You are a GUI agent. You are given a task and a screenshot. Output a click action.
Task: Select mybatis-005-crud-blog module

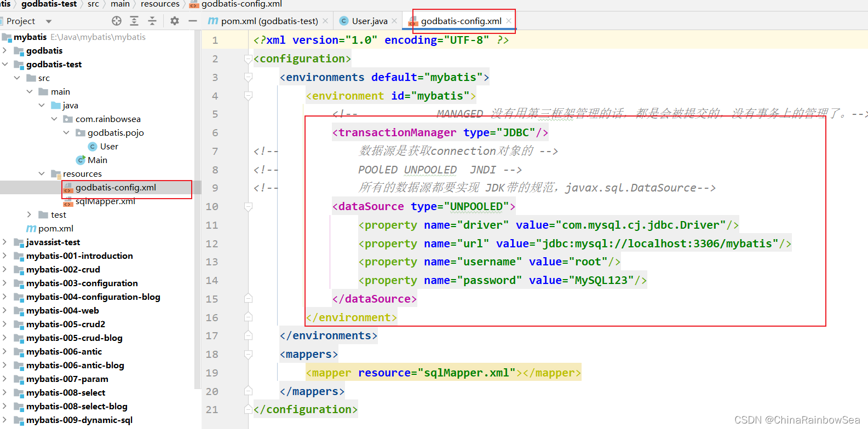coord(74,338)
